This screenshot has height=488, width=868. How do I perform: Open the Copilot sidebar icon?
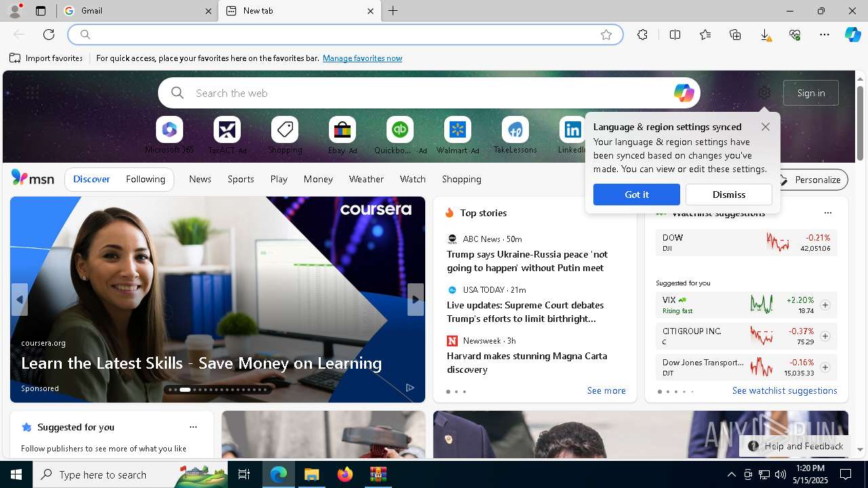(x=852, y=35)
